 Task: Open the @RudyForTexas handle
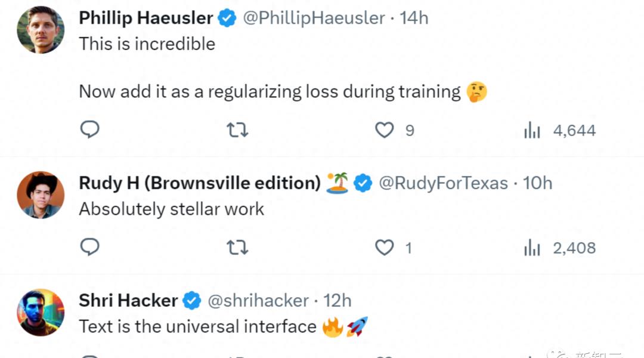(x=443, y=183)
